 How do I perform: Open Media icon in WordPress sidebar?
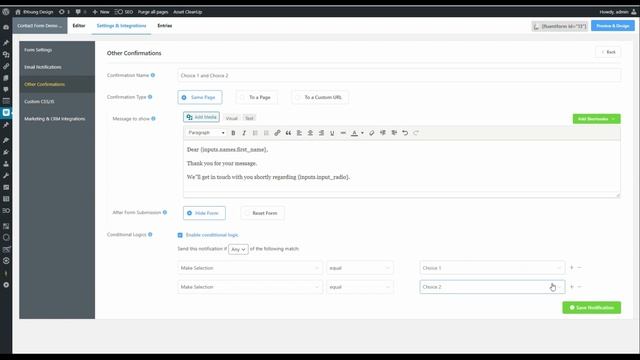(6, 54)
